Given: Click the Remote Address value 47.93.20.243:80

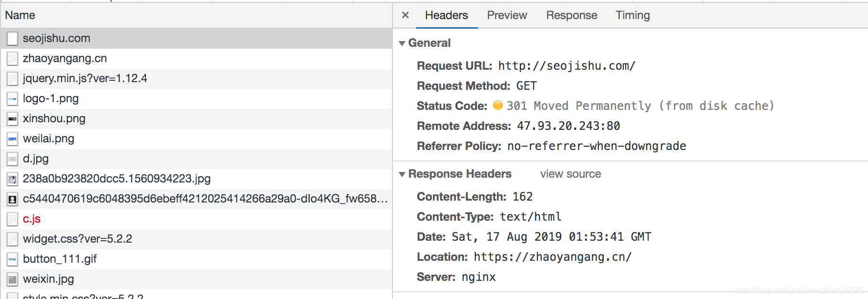Looking at the screenshot, I should click(568, 126).
